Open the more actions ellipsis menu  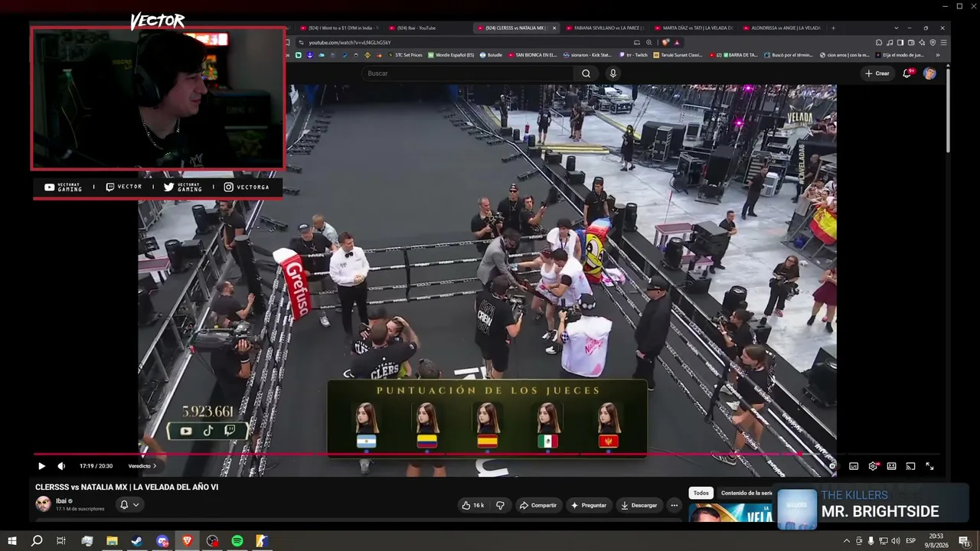[674, 505]
